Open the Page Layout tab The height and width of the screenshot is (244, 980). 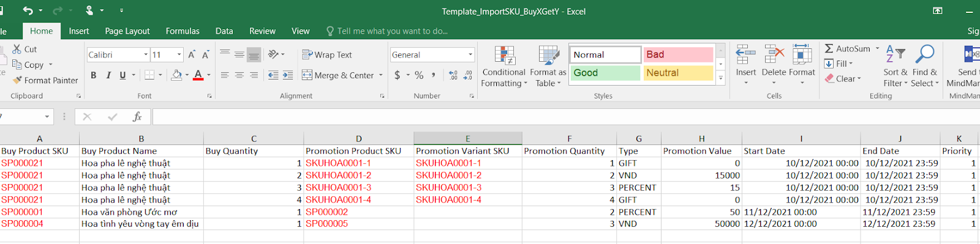click(x=127, y=31)
